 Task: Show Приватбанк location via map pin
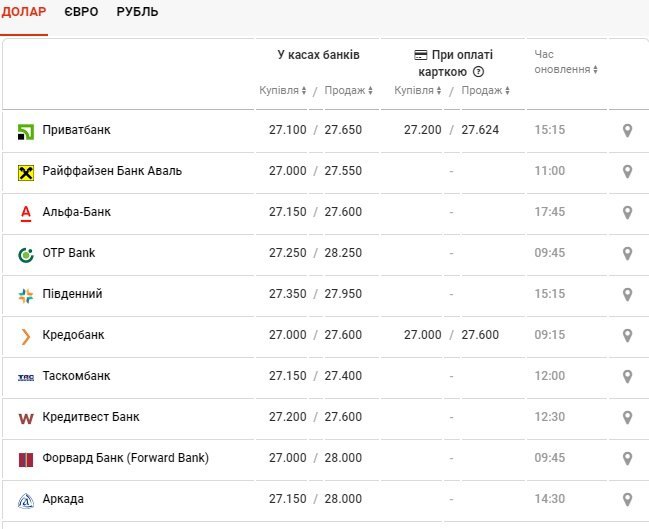pyautogui.click(x=627, y=131)
